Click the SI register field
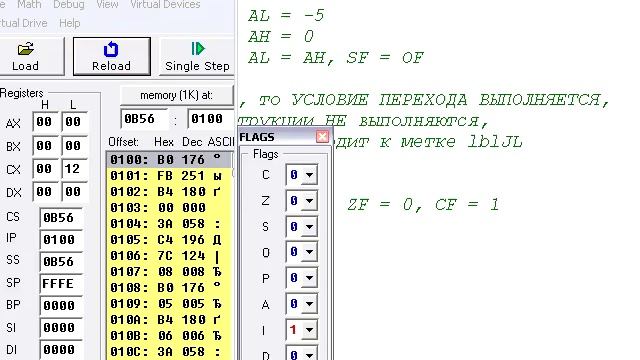This screenshot has height=360, width=640. point(61,328)
